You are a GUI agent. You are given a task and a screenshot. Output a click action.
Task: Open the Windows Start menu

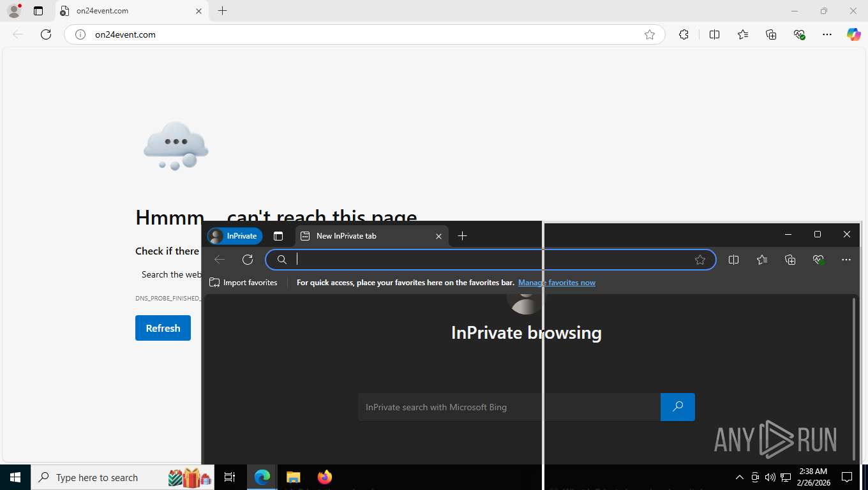(x=15, y=477)
